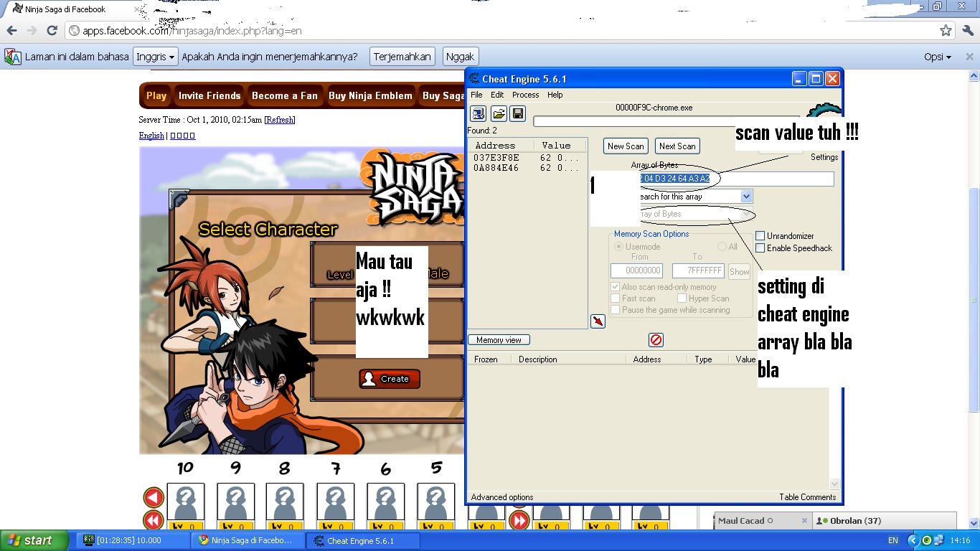Open Table Comments
Screen dimensions: 980x551
point(808,497)
